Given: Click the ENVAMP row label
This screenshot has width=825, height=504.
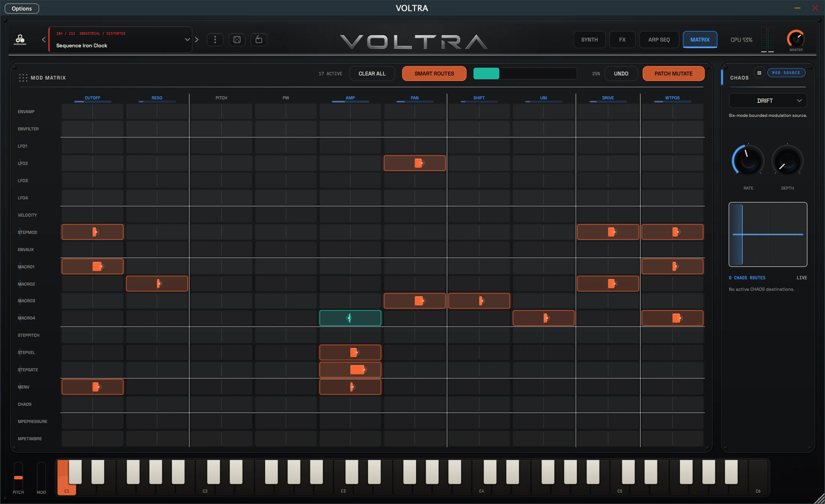Looking at the screenshot, I should [26, 112].
